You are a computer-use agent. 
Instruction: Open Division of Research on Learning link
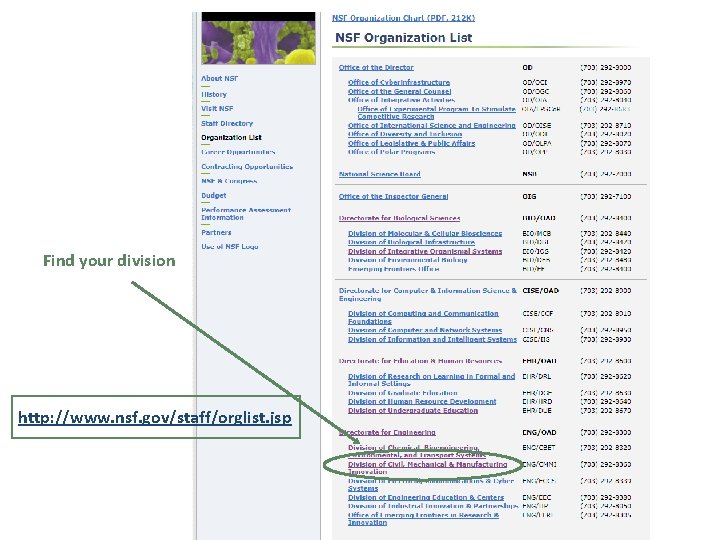tap(431, 380)
